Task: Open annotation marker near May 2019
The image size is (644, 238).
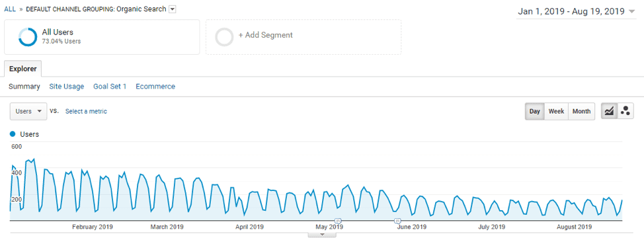Action: tap(337, 221)
